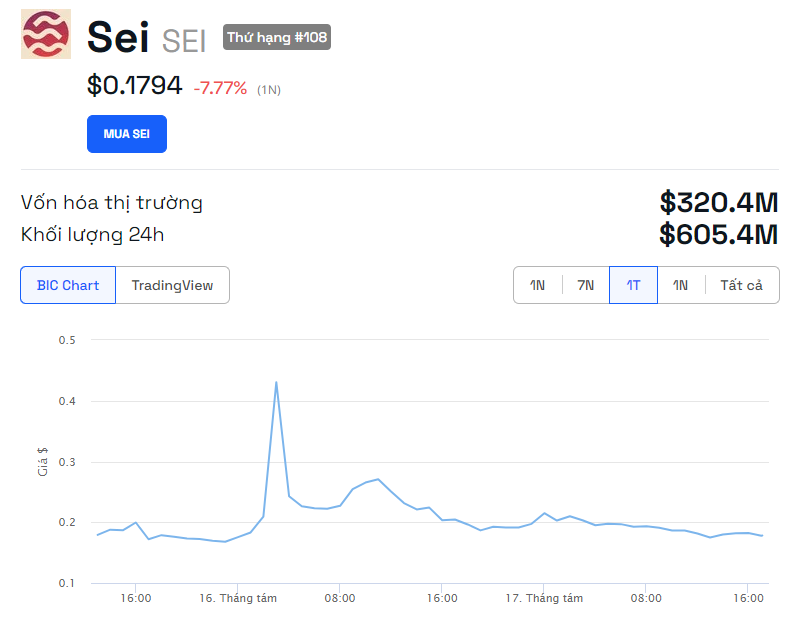Click the 16. Tháng tám axis label
The image size is (805, 625).
[238, 598]
